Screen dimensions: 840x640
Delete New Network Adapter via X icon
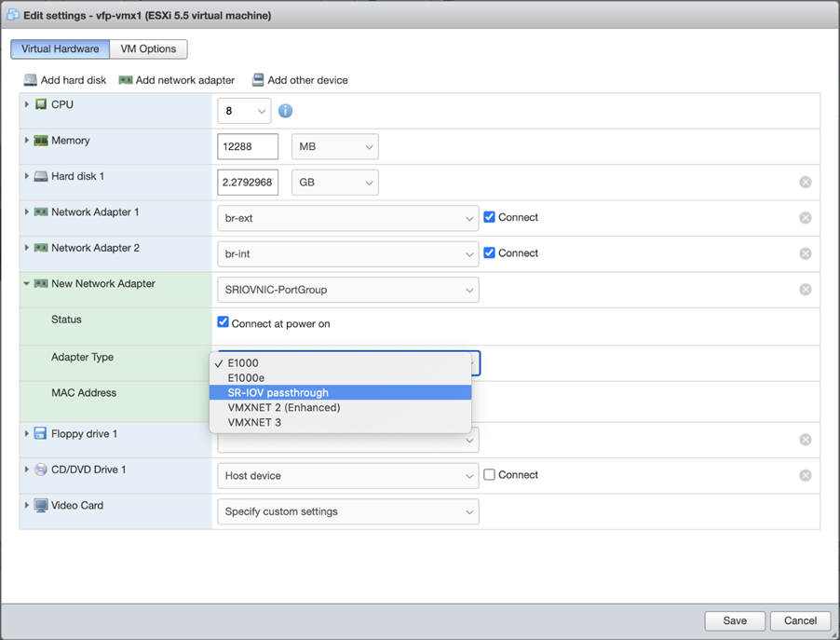pyautogui.click(x=806, y=290)
